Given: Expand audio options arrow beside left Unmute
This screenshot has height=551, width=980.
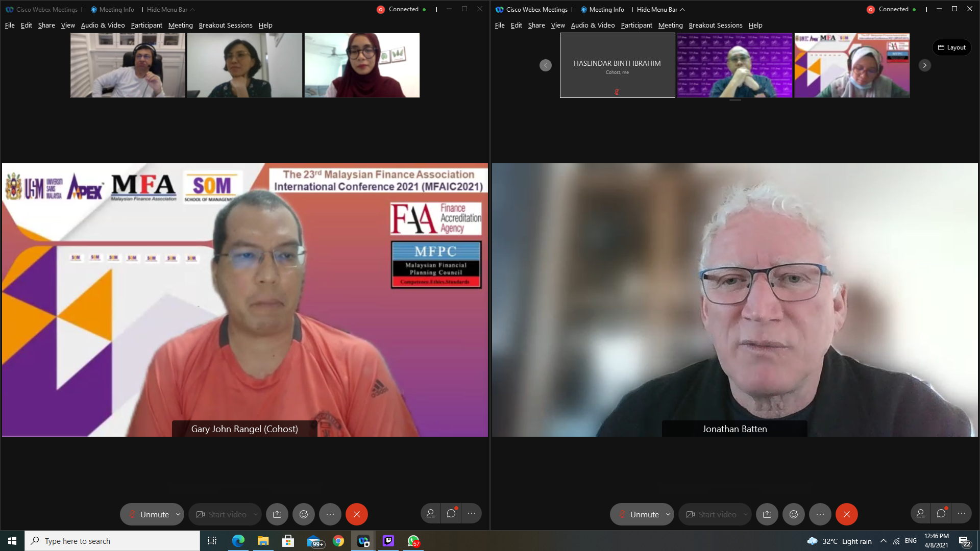Looking at the screenshot, I should 178,514.
